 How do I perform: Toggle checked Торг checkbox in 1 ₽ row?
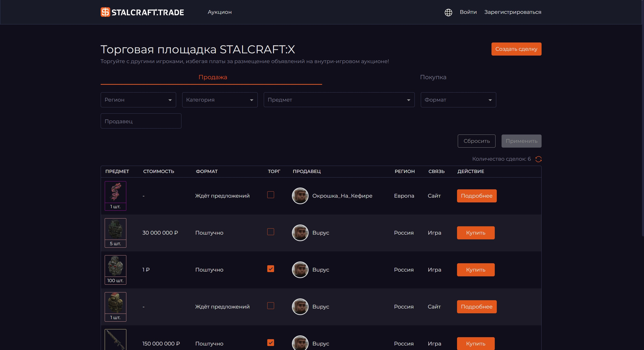[271, 269]
